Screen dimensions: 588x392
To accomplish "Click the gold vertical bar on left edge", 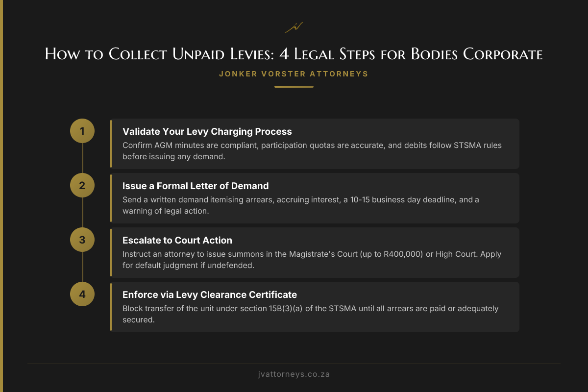I will pyautogui.click(x=1, y=196).
